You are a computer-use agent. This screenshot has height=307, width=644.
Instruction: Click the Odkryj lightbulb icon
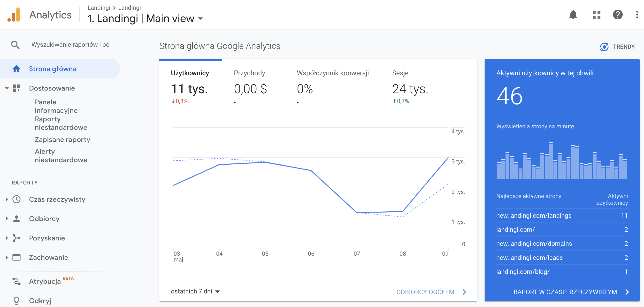[x=16, y=300]
